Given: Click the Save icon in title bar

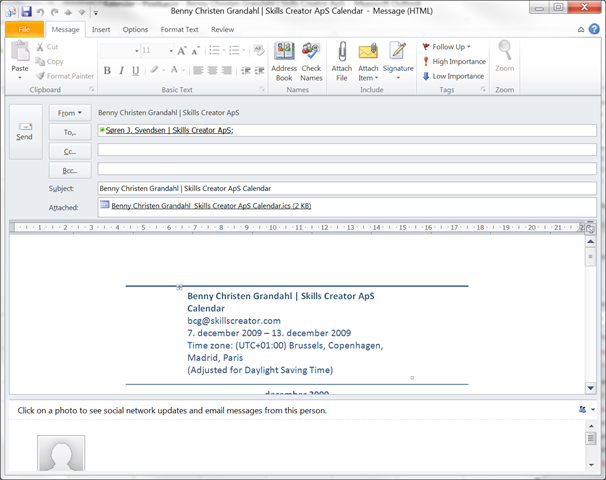Looking at the screenshot, I should click(26, 12).
